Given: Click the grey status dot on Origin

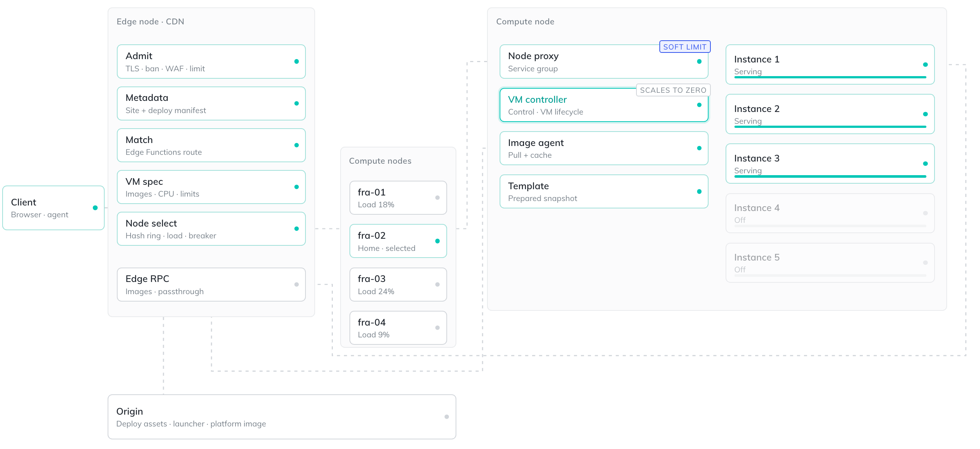Looking at the screenshot, I should 447,417.
